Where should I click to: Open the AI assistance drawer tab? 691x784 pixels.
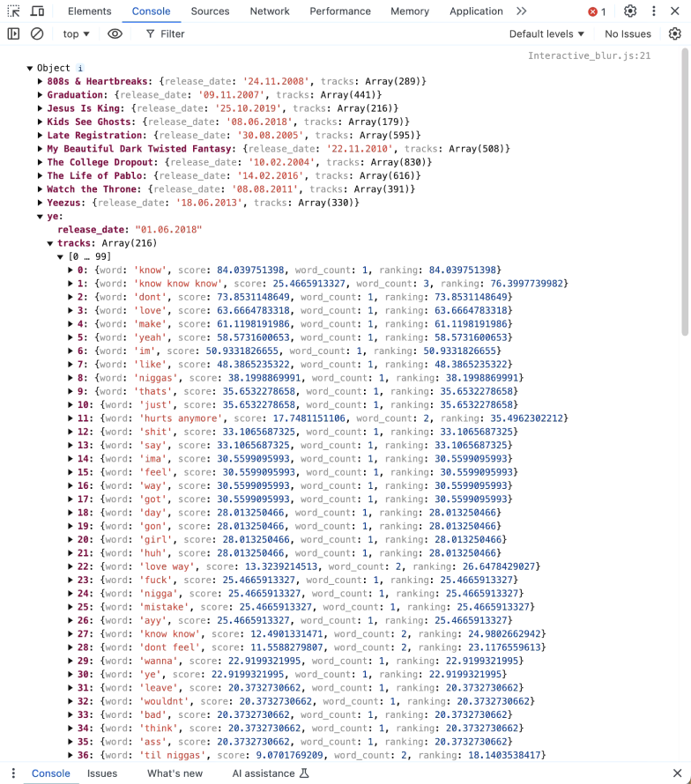point(271,773)
